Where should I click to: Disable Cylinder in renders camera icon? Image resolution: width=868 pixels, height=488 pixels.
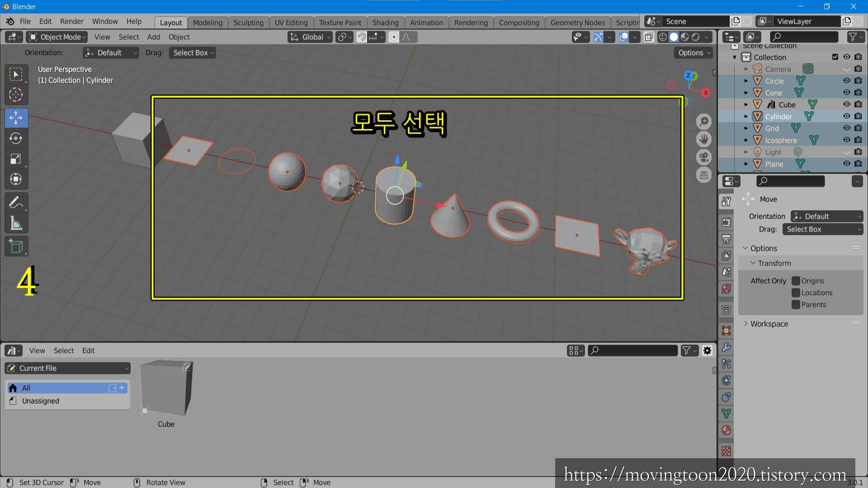(858, 116)
